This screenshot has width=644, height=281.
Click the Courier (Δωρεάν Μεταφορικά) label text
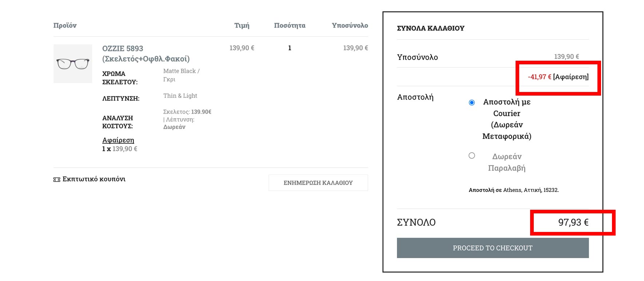click(x=506, y=119)
